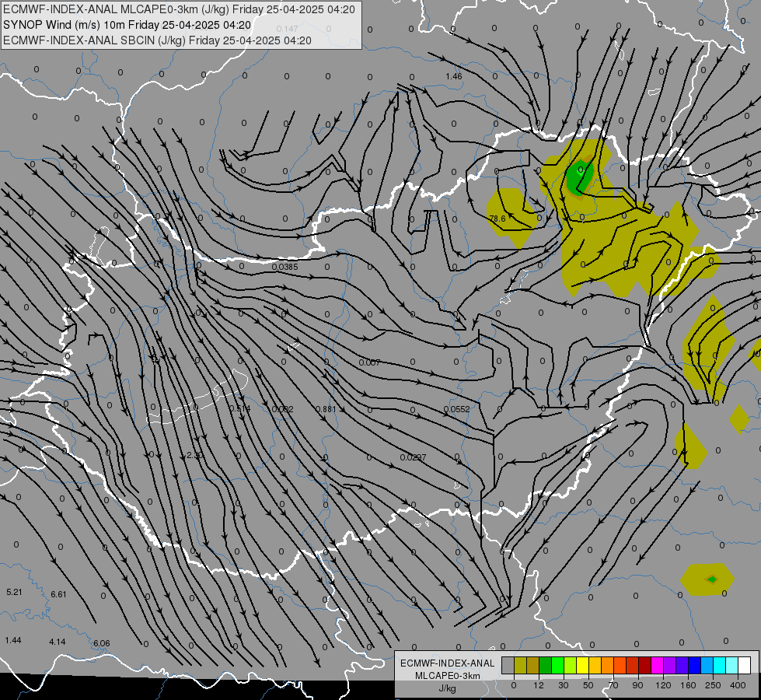761x700 pixels.
Task: Click the 78.6 value on the map
Action: pos(497,219)
